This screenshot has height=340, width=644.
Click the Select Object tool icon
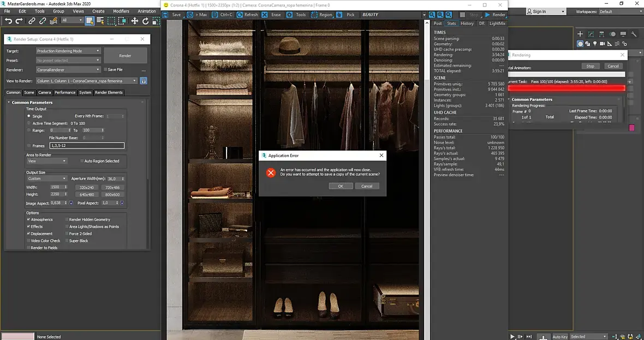pos(90,21)
